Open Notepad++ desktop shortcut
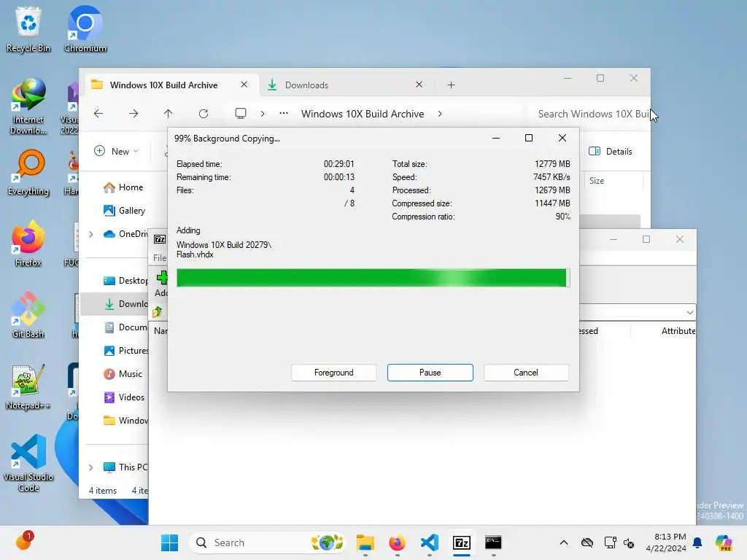Screen dimensions: 747x560 (28, 387)
